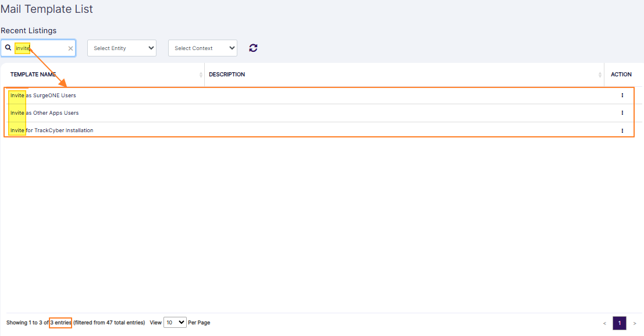Select page 1 in the pagination control
This screenshot has height=336, width=644.
[x=620, y=323]
